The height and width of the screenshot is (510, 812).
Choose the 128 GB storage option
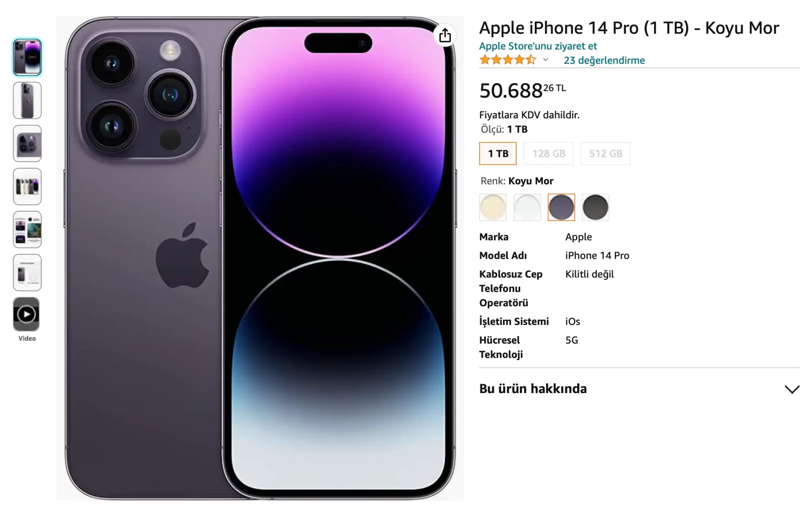point(549,153)
